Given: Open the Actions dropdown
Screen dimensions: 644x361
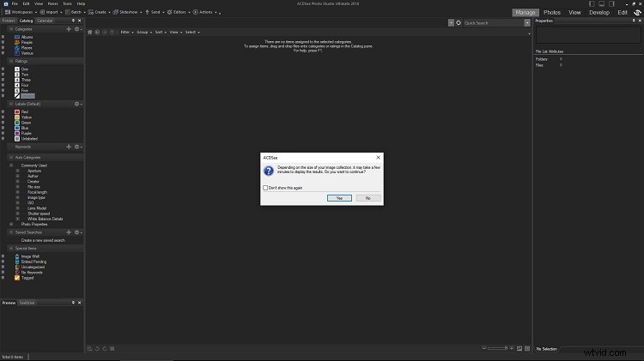Looking at the screenshot, I should pos(205,12).
